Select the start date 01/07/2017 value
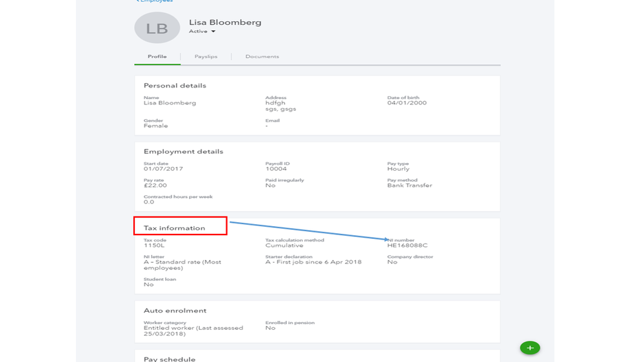Image resolution: width=644 pixels, height=362 pixels. 163,169
